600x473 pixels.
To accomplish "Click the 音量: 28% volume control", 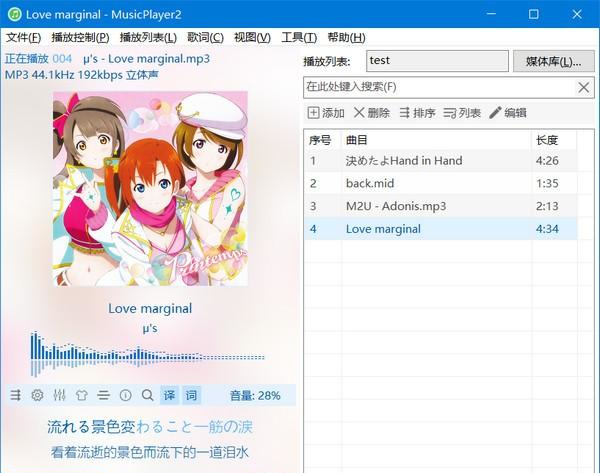I will [x=255, y=395].
